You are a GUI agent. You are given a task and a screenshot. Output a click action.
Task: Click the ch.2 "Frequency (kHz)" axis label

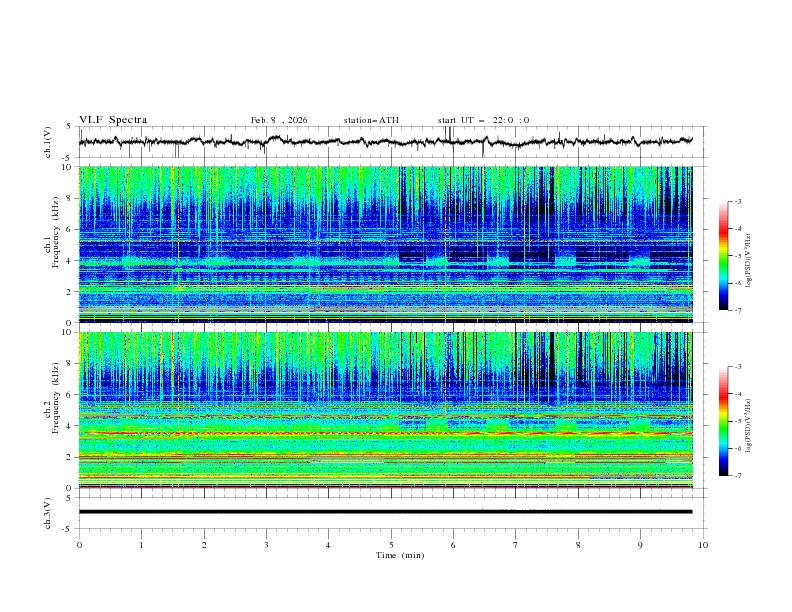point(56,397)
